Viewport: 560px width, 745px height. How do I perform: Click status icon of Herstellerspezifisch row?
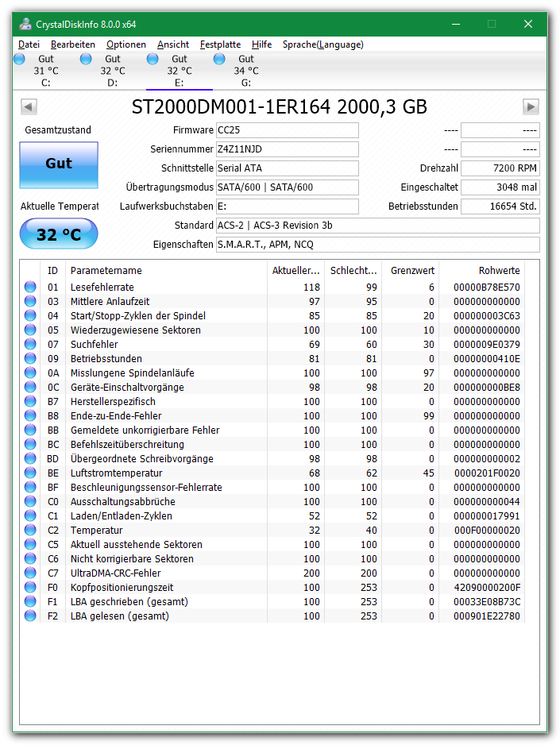coord(30,401)
